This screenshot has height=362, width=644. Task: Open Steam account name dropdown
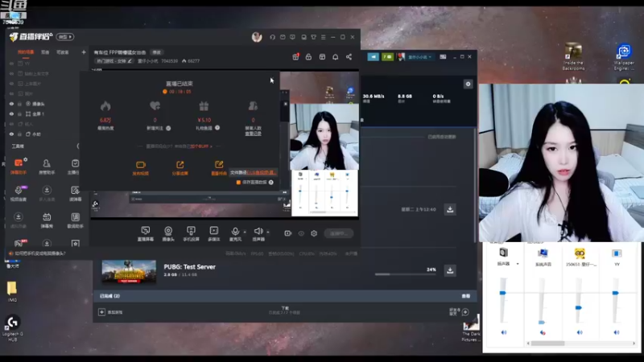419,57
